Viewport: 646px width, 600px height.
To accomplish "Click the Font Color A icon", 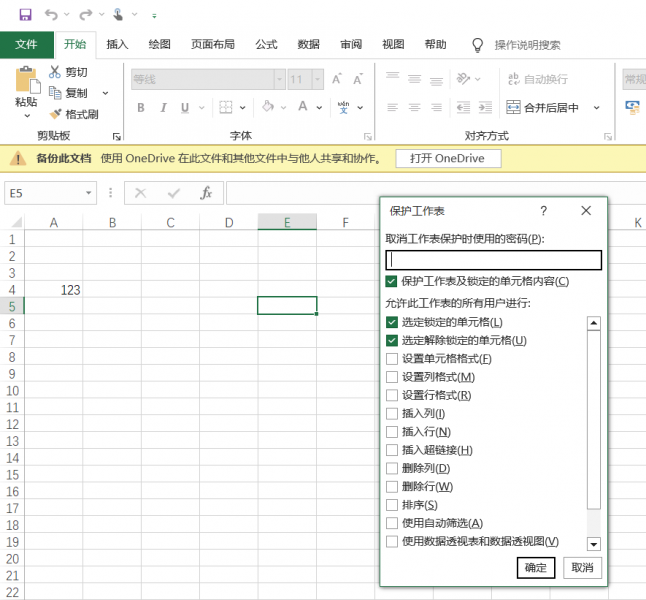I will (303, 107).
